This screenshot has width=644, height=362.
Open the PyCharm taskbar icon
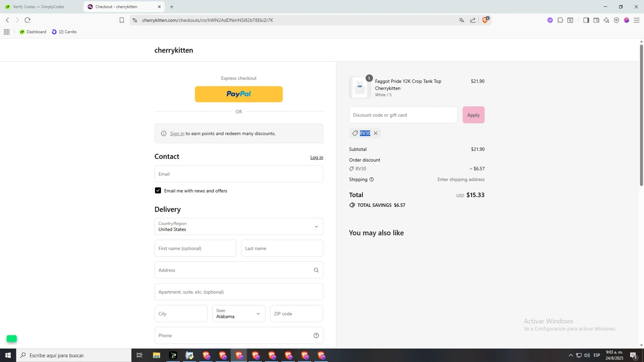click(x=173, y=355)
